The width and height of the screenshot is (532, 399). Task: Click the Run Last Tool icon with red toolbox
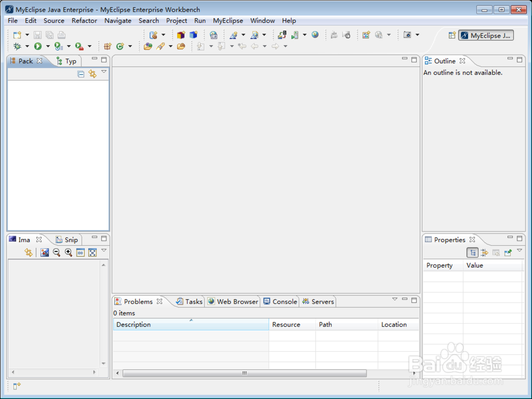(79, 46)
